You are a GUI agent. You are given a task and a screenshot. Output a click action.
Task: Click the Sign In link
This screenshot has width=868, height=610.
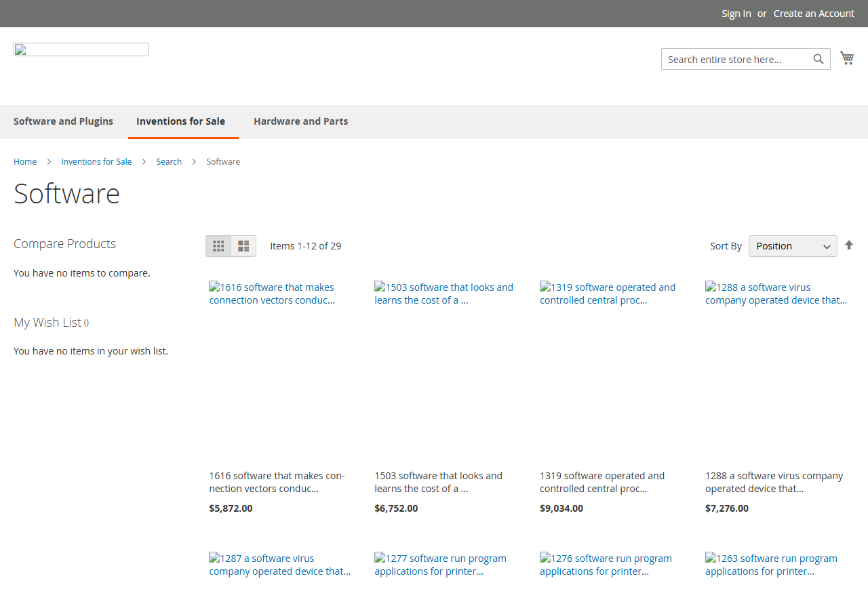[x=736, y=14]
